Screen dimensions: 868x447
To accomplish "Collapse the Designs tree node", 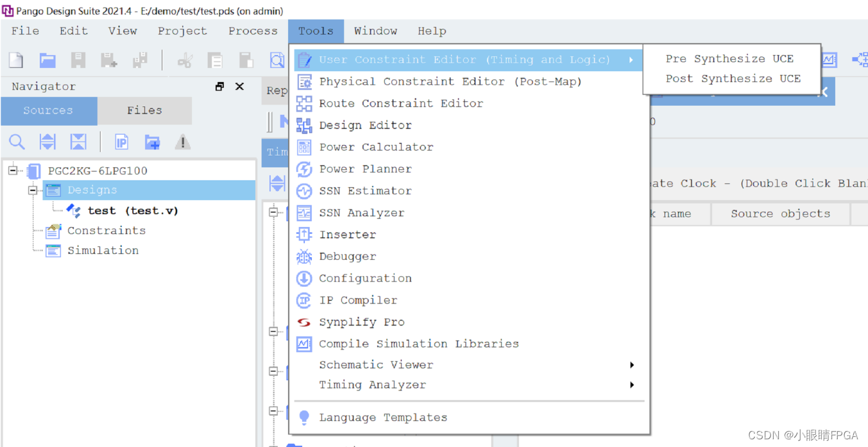I will tap(32, 190).
